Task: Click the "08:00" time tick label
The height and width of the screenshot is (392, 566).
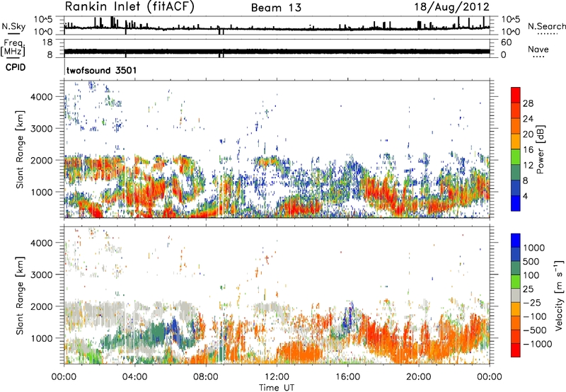Action: pyautogui.click(x=206, y=377)
